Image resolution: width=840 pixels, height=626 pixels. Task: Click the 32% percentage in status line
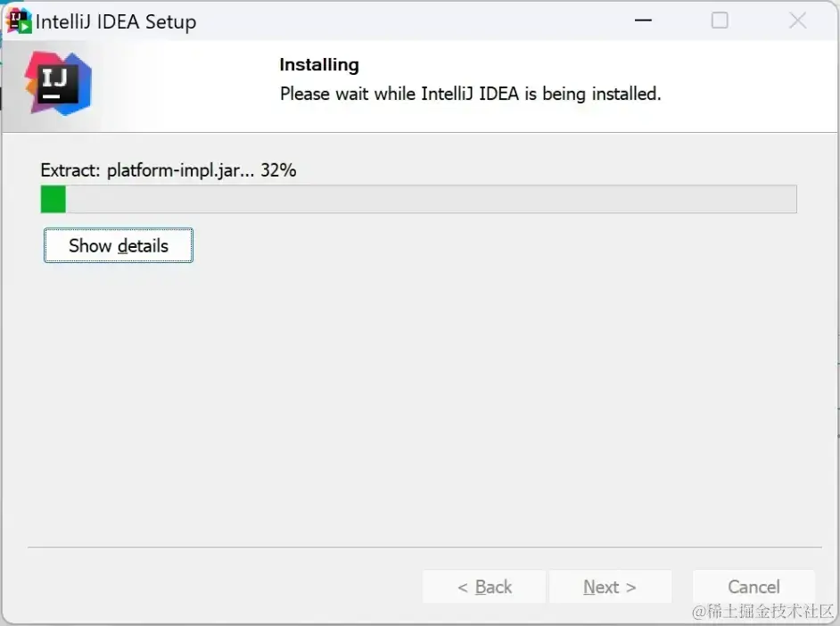pyautogui.click(x=278, y=169)
